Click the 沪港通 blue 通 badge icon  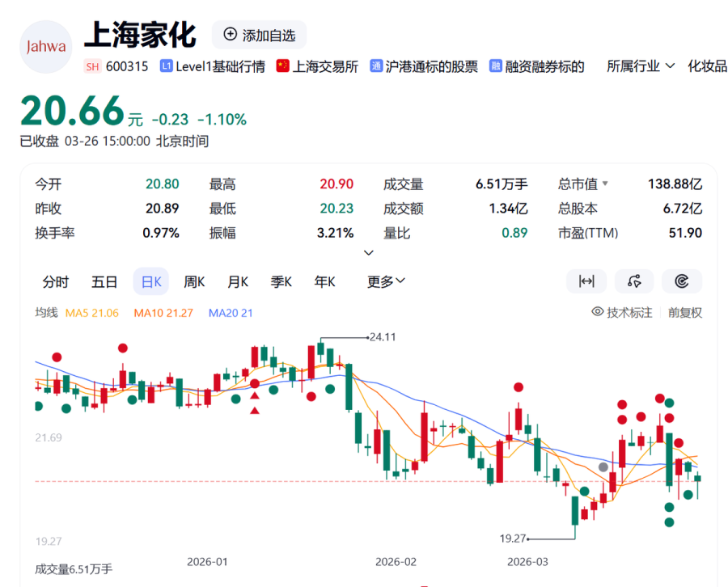point(376,65)
